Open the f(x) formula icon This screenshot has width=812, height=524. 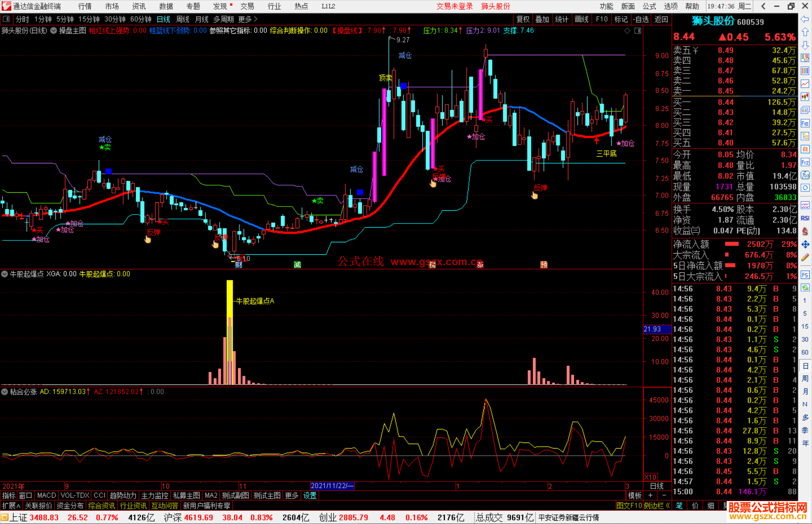805,175
